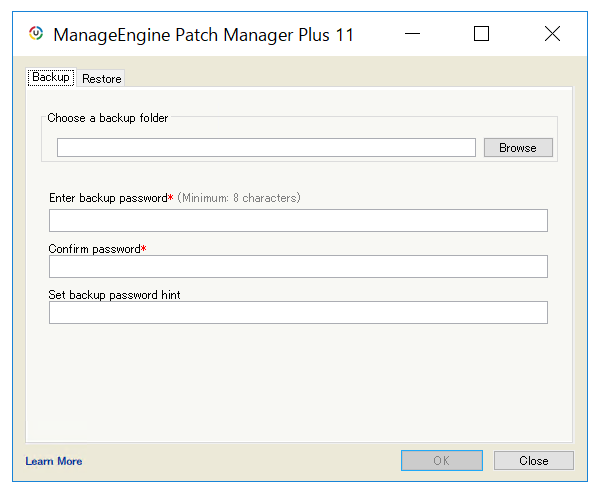Switch to the Backup tab

click(51, 77)
